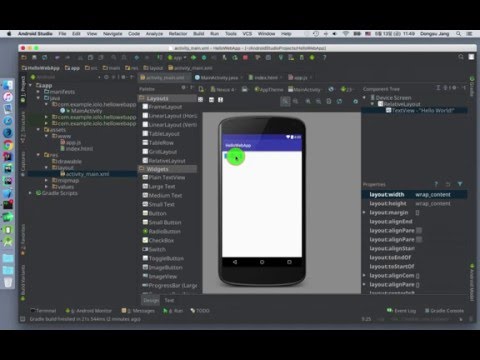
Task: Open the Build menu
Action: pos(198,34)
